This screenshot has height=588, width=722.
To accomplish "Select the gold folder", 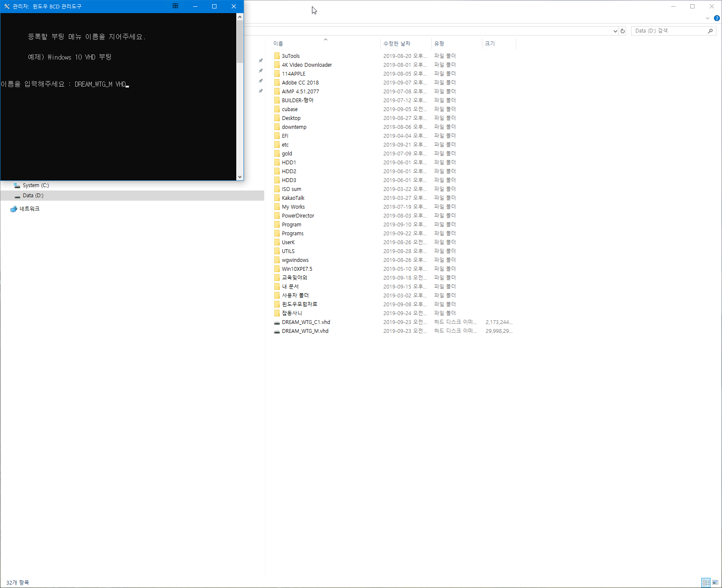I will click(287, 153).
